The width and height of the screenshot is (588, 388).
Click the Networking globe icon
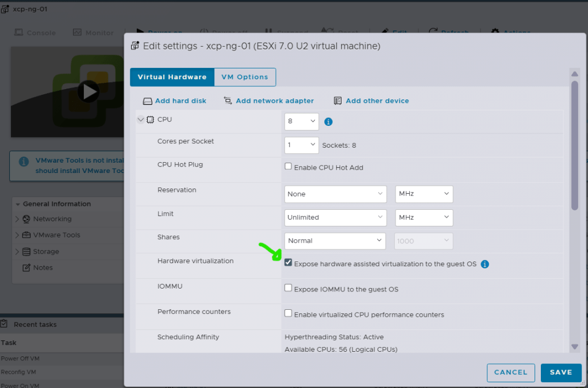click(x=26, y=219)
